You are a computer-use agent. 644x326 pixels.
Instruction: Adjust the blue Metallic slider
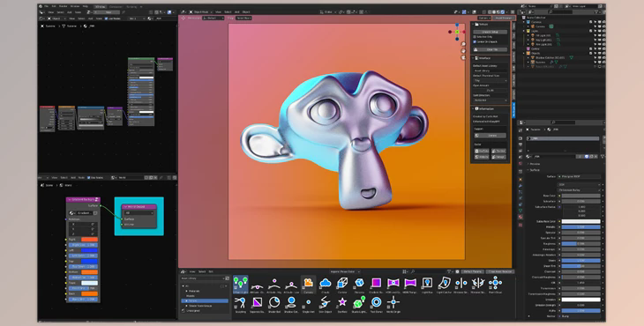[580, 226]
